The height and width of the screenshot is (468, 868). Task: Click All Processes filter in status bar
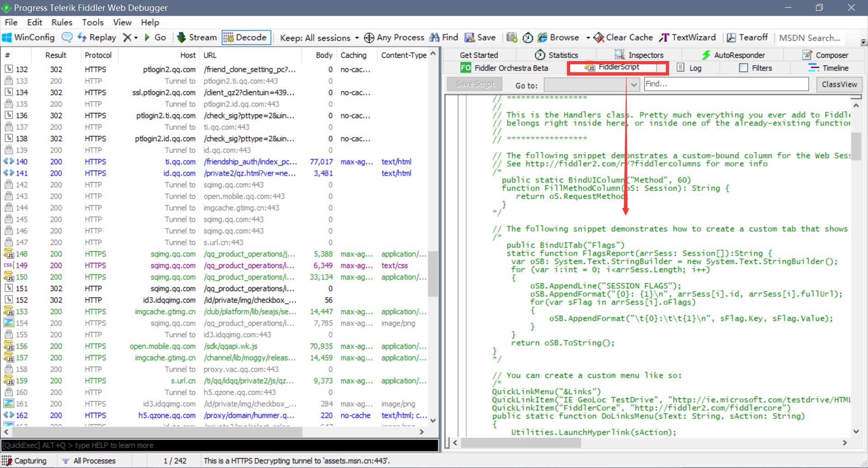(89, 461)
